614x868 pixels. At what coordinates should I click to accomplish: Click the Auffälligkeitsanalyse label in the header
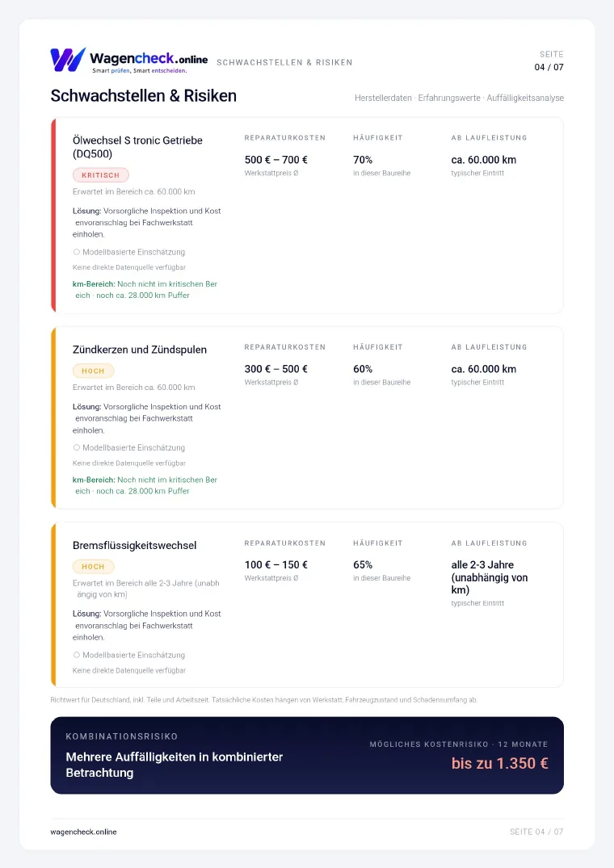(525, 98)
